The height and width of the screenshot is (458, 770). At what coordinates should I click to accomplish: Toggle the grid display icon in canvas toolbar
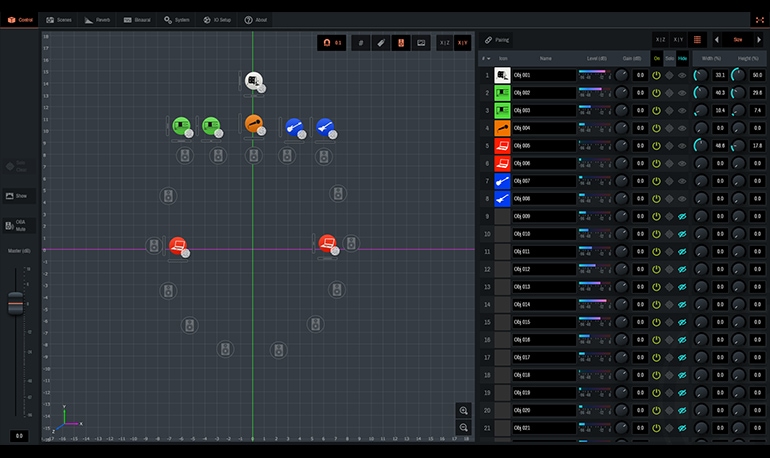click(361, 42)
